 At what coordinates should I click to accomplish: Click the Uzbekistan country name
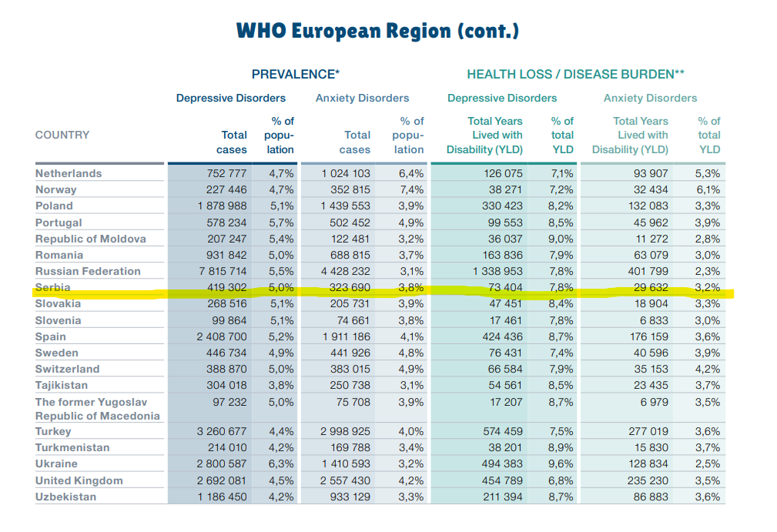pos(66,497)
